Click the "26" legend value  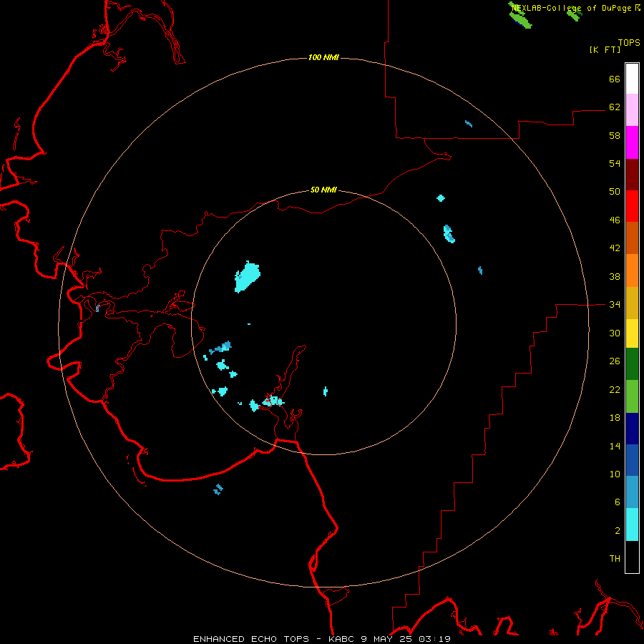[x=615, y=361]
